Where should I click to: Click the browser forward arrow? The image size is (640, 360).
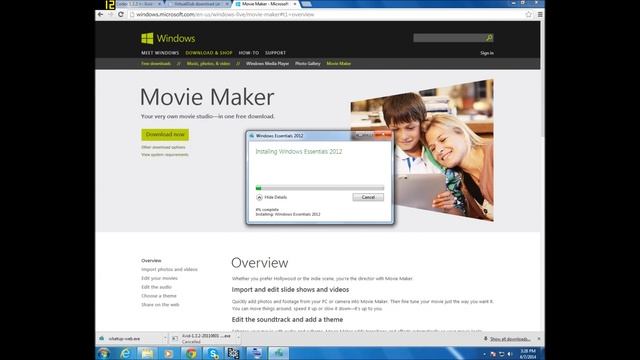[110, 14]
